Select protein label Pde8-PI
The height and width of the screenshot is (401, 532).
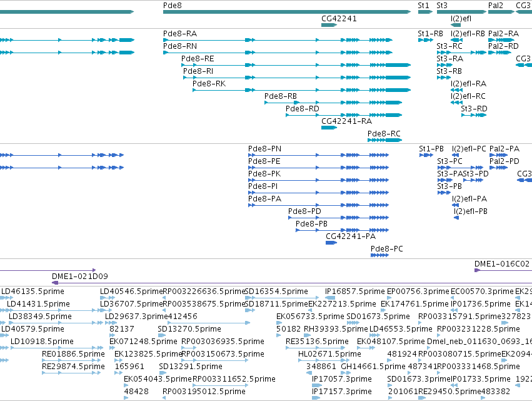point(263,187)
